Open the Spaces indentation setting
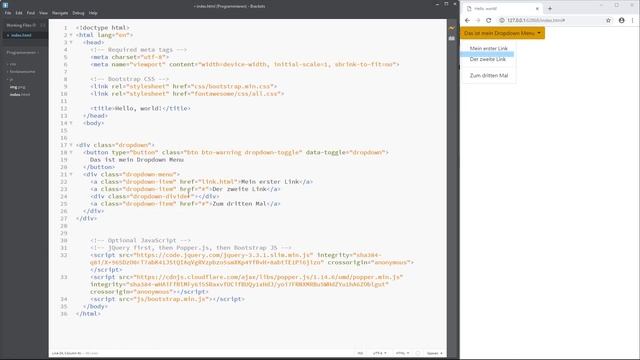The height and width of the screenshot is (360, 640). tap(434, 353)
